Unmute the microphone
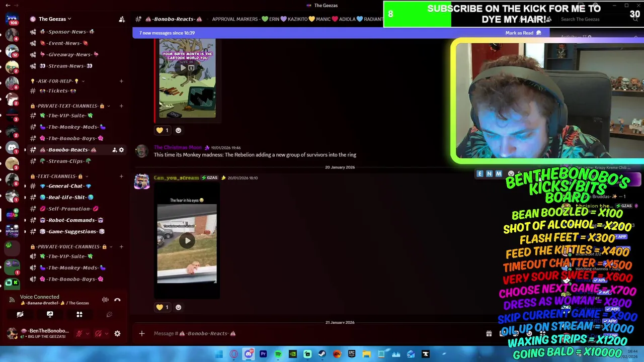Viewport: 644px width, 362px height. pos(79,334)
